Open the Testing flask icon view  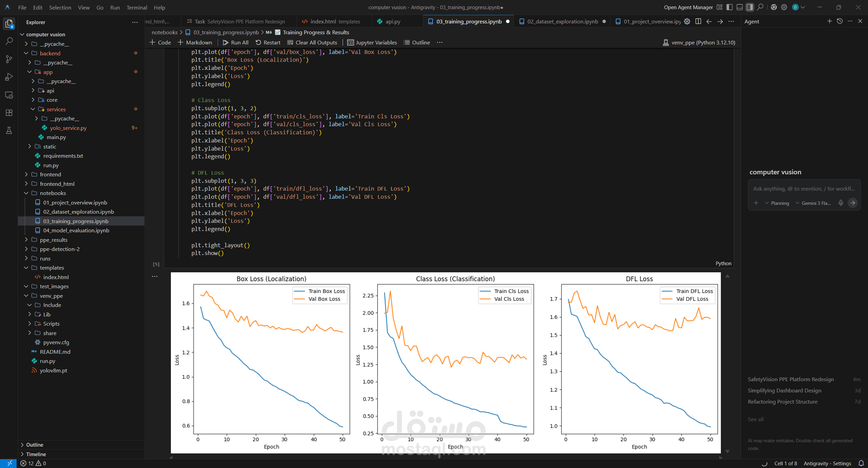pyautogui.click(x=9, y=131)
